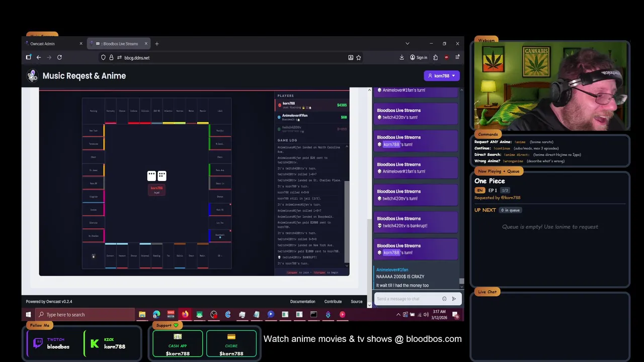The image size is (644, 362).
Task: Bookmark this page with the star
Action: coord(359,58)
